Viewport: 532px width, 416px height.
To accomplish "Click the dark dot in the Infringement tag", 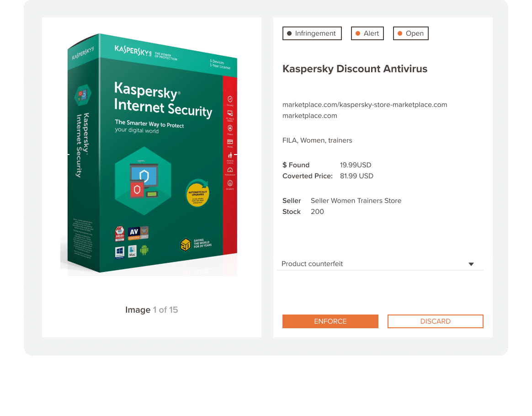I will (289, 33).
